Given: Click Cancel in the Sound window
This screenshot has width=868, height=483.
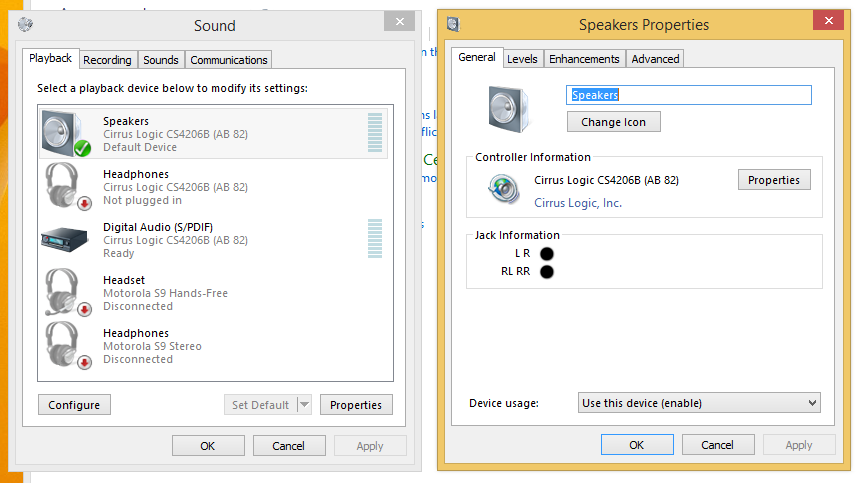Looking at the screenshot, I should coord(288,445).
